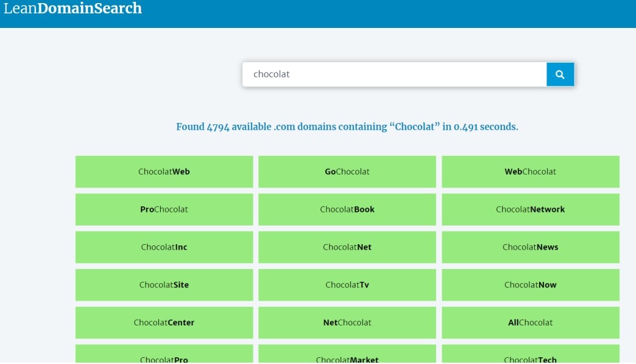The width and height of the screenshot is (636, 364).
Task: Click the search field containing chocolat
Action: point(394,75)
